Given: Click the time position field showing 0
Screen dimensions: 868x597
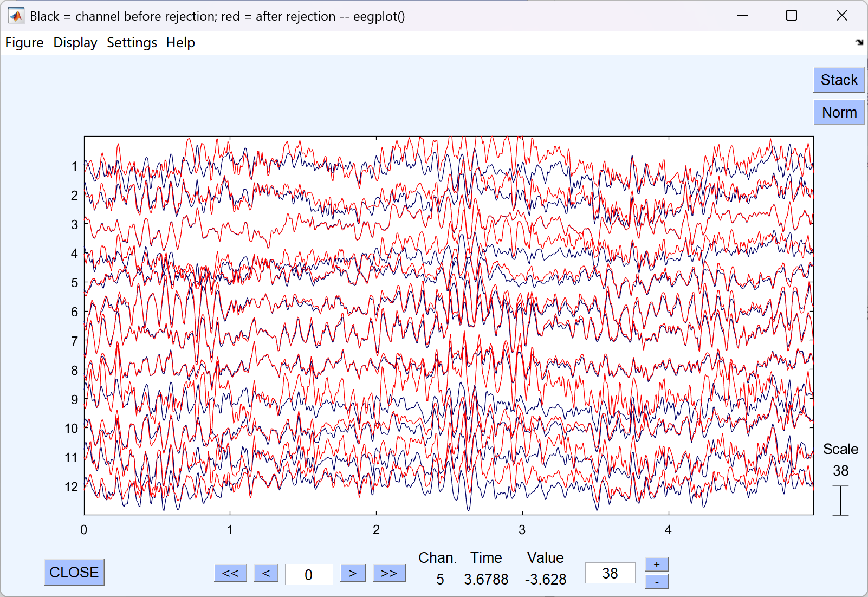Looking at the screenshot, I should point(309,574).
